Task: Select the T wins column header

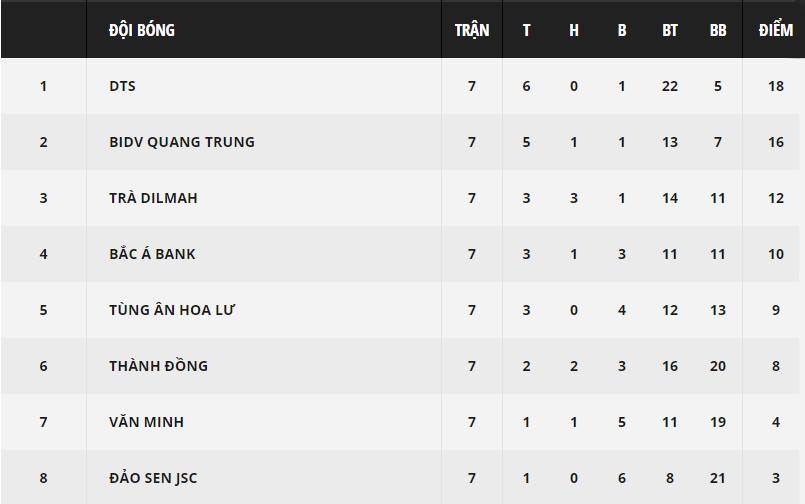Action: click(x=526, y=30)
